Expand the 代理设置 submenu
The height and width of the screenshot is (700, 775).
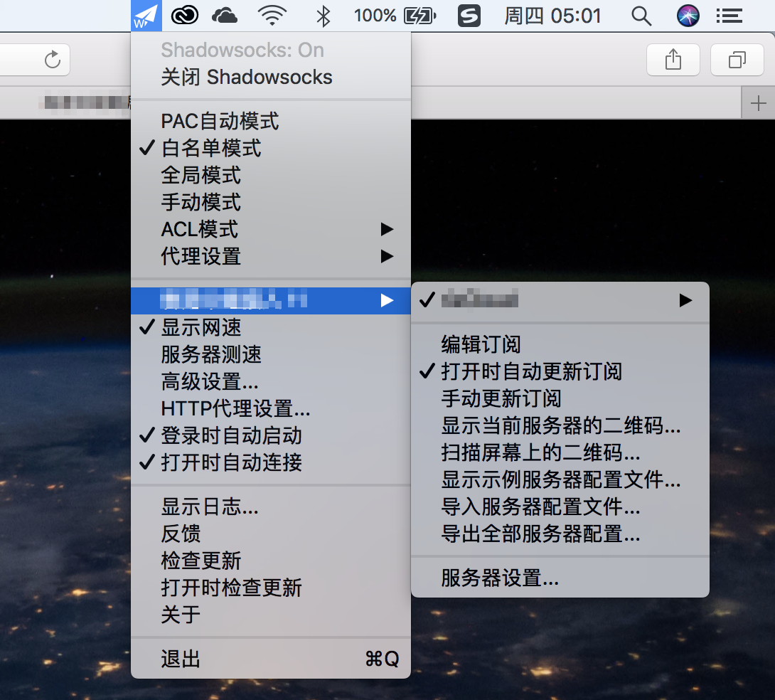(x=271, y=256)
